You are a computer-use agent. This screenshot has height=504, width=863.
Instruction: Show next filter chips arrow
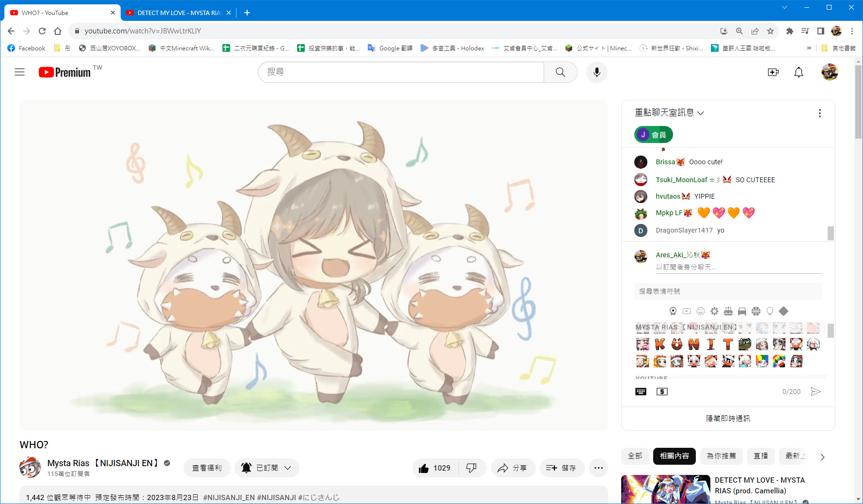click(822, 457)
